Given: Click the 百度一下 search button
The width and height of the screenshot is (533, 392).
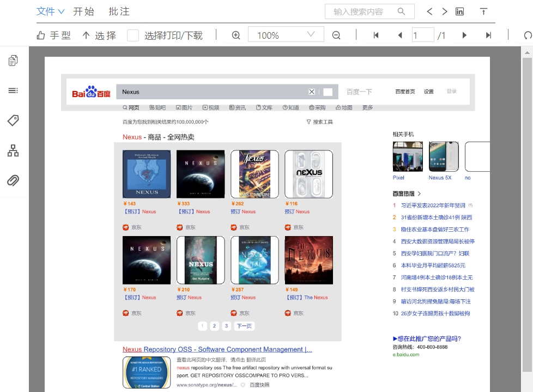Looking at the screenshot, I should tap(359, 92).
